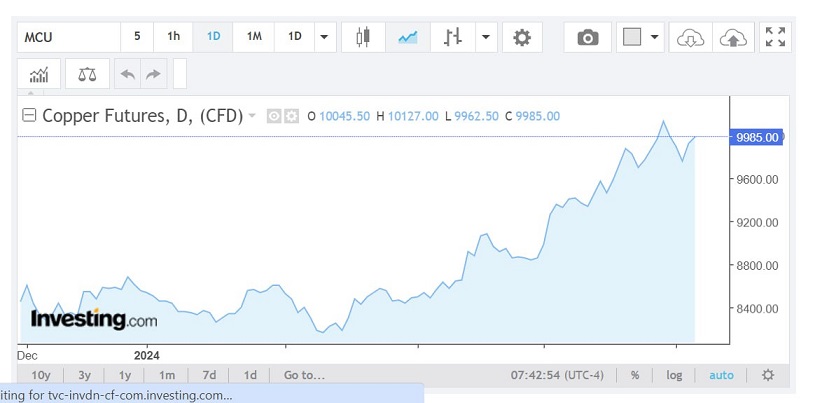Collapse the Copper Futures legend box
Image resolution: width=815 pixels, height=403 pixels.
tap(29, 115)
